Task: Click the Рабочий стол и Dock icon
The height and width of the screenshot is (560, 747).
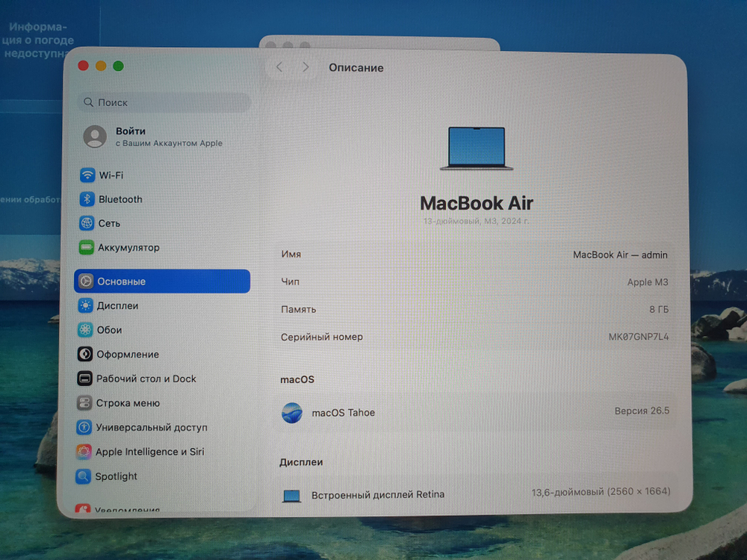Action: (x=85, y=378)
